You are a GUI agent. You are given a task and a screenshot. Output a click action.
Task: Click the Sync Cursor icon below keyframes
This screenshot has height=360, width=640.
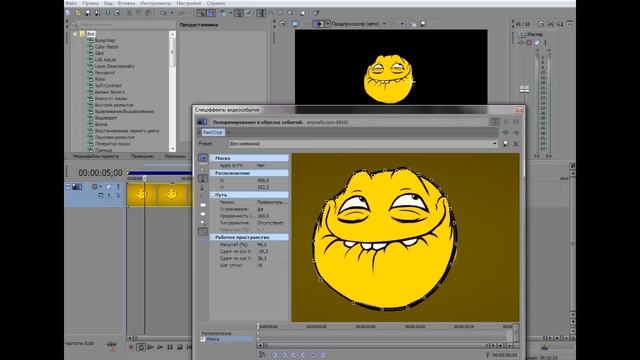[x=262, y=355]
